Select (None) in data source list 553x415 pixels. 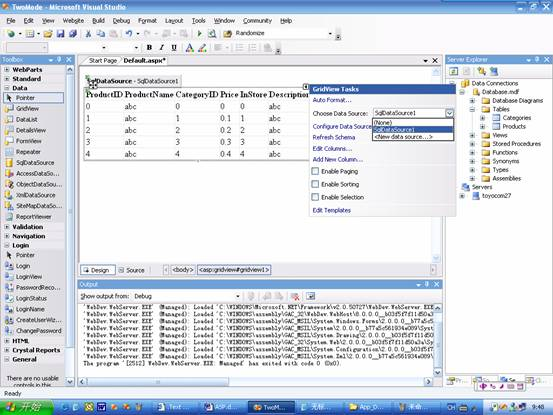point(413,123)
